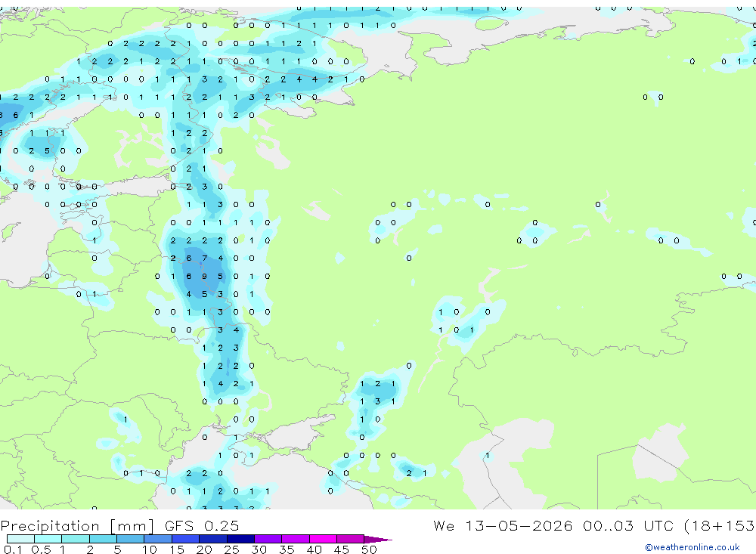Click the We 13-05-2026 date label
This screenshot has height=554, width=756.
pos(503,525)
